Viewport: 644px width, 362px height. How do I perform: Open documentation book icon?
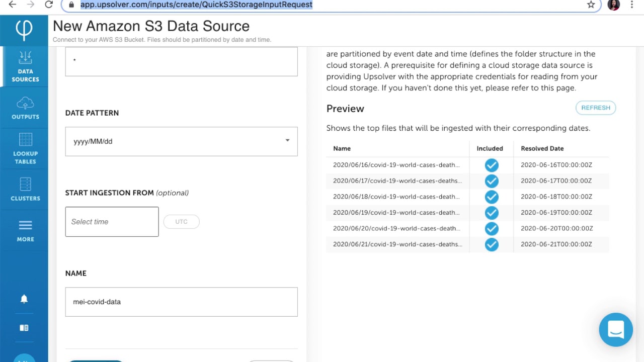[24, 328]
